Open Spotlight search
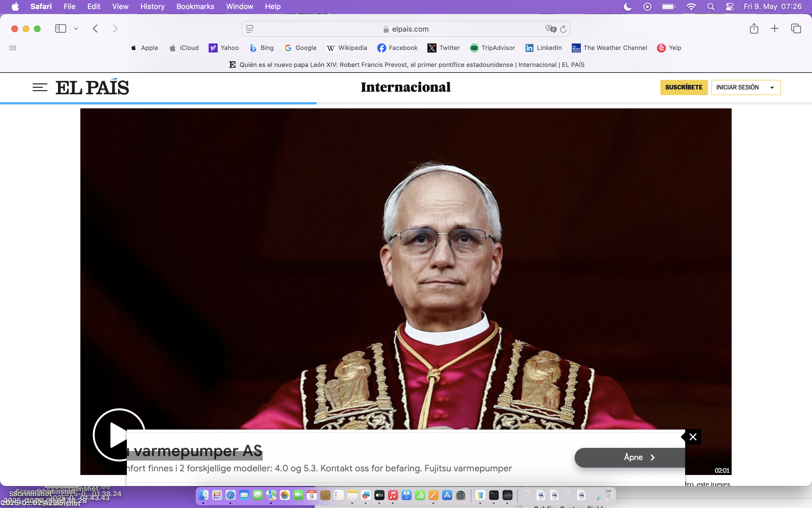 pos(711,6)
